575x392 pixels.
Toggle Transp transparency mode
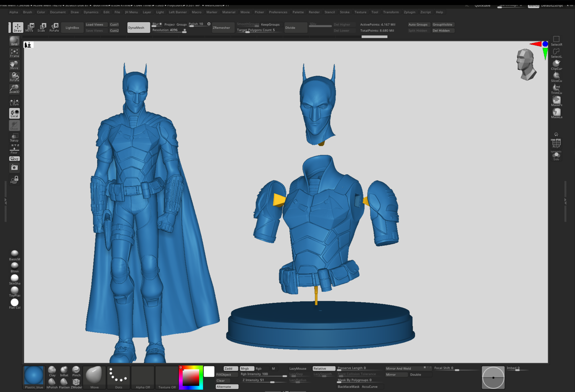pyautogui.click(x=14, y=137)
